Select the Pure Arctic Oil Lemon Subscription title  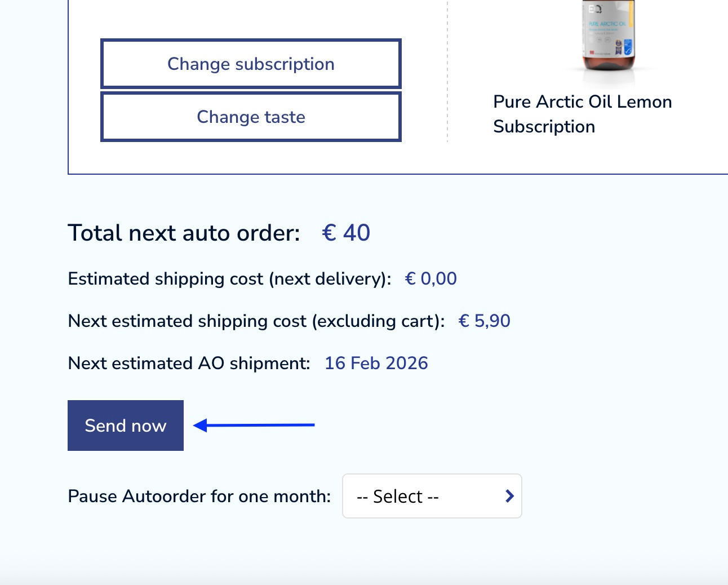[x=582, y=114]
